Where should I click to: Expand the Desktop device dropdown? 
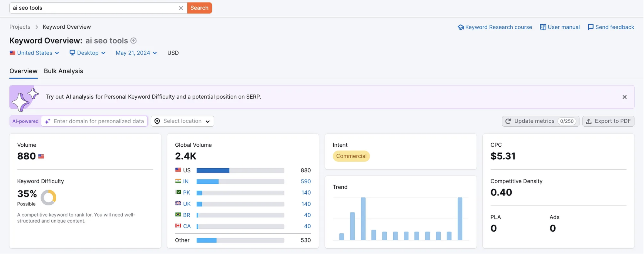[x=88, y=53]
